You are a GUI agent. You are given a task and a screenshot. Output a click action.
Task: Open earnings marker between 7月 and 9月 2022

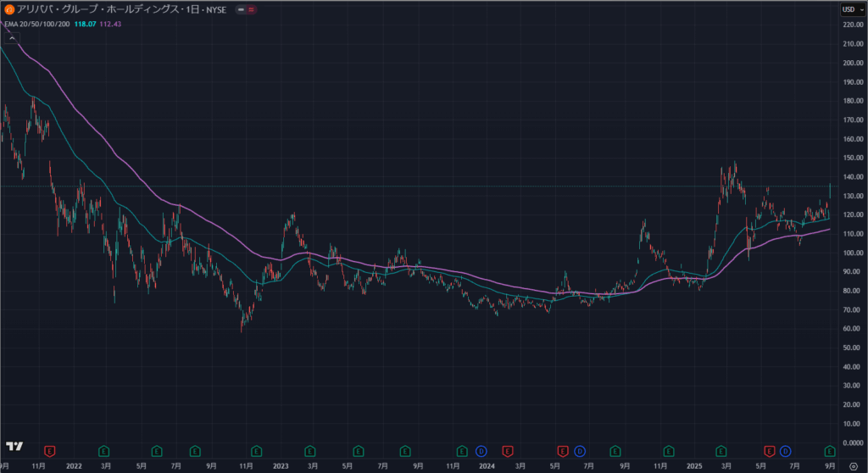(195, 452)
